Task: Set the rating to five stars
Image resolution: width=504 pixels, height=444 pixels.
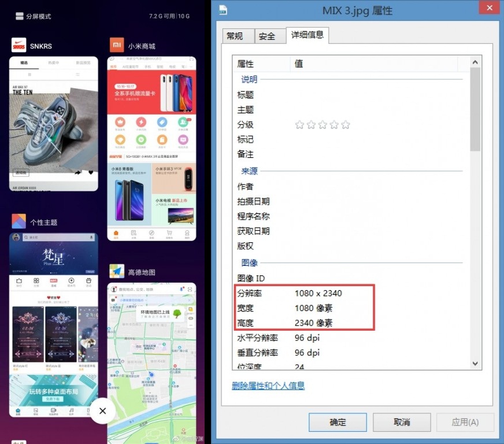Action: pos(346,125)
